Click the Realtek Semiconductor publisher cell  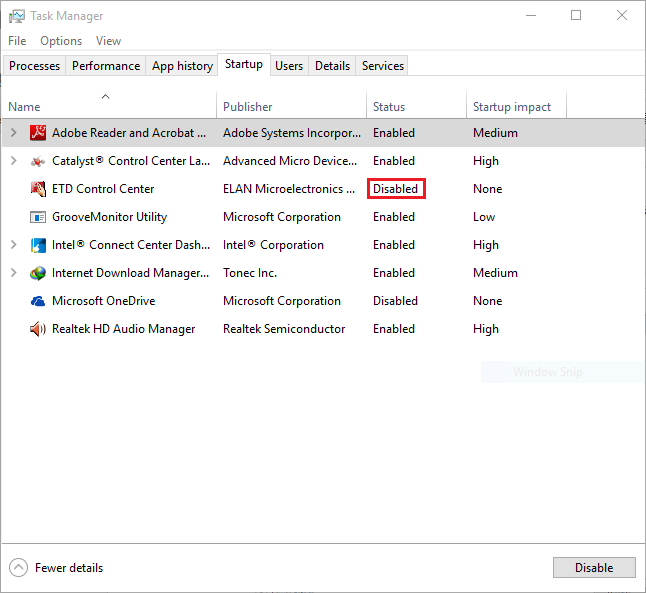pyautogui.click(x=284, y=329)
